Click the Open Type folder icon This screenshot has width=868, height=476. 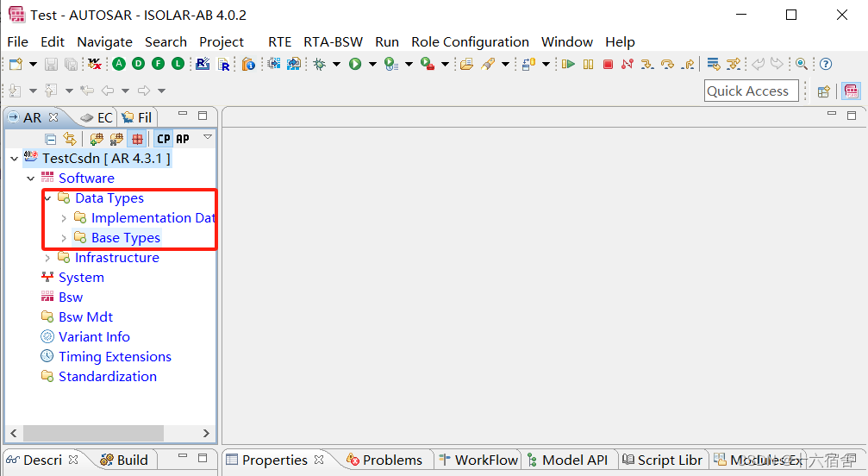pos(466,64)
